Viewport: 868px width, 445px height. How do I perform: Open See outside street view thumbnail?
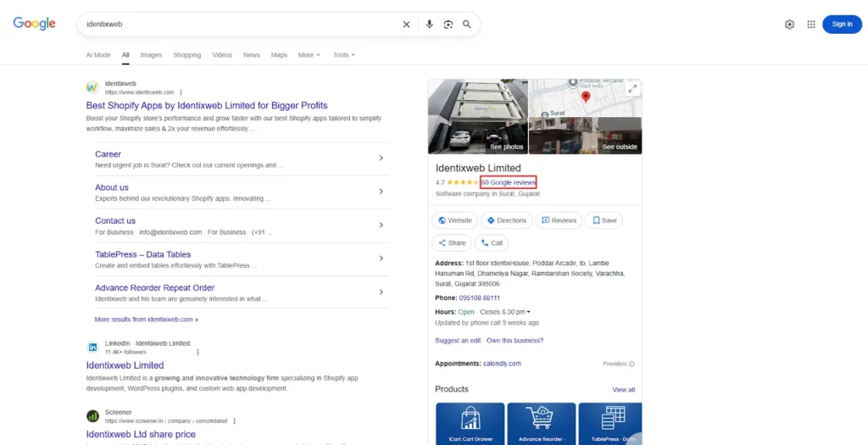point(586,136)
